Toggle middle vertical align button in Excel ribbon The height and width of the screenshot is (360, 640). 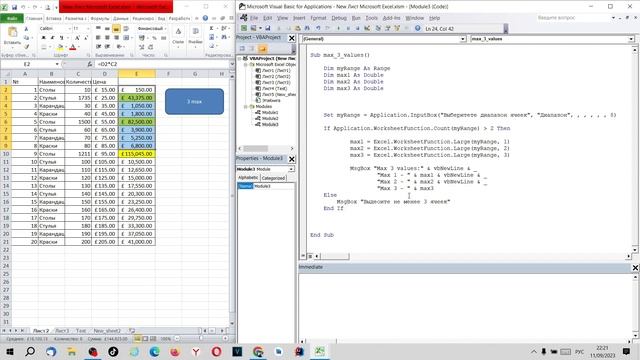(x=107, y=29)
